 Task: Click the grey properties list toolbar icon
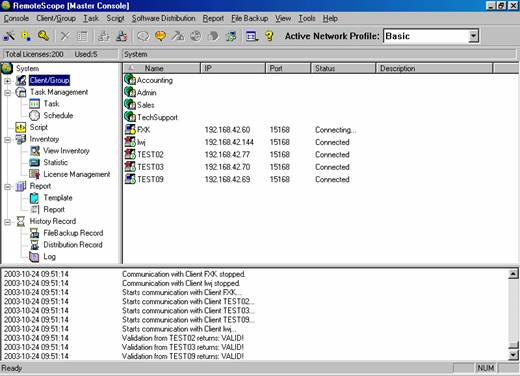82,36
